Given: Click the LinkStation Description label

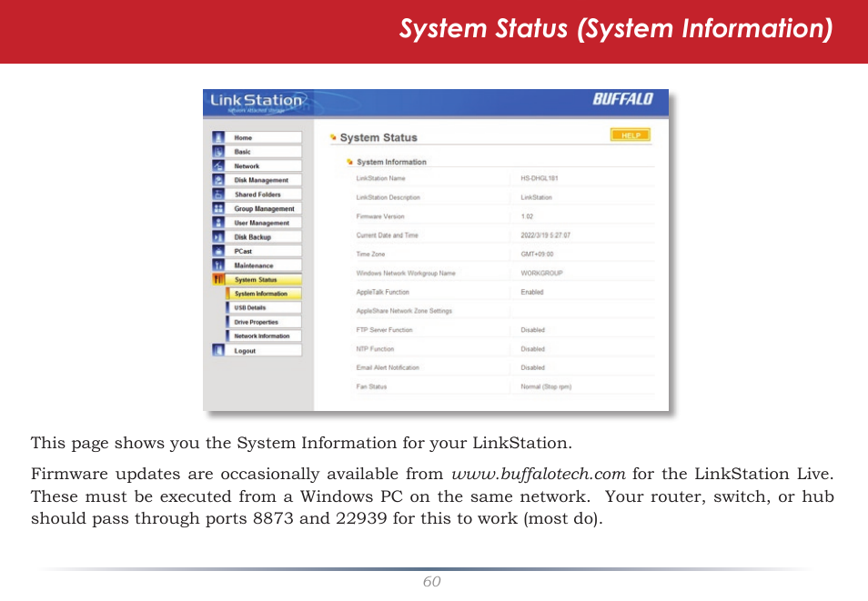Looking at the screenshot, I should (x=389, y=197).
